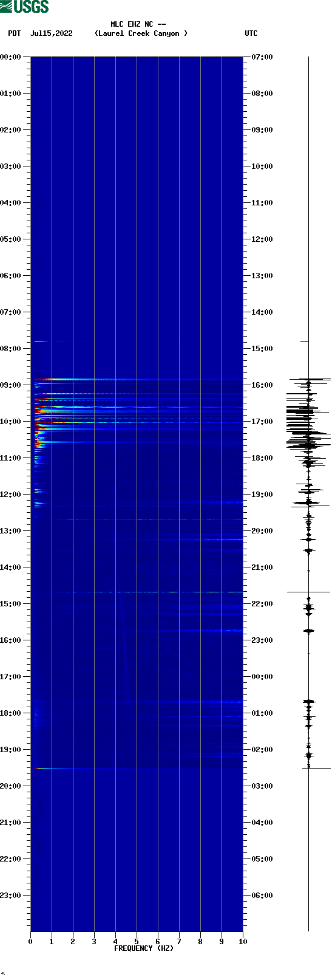335x980 pixels.
Task: Click UTC time label 20:00
Action: (262, 531)
